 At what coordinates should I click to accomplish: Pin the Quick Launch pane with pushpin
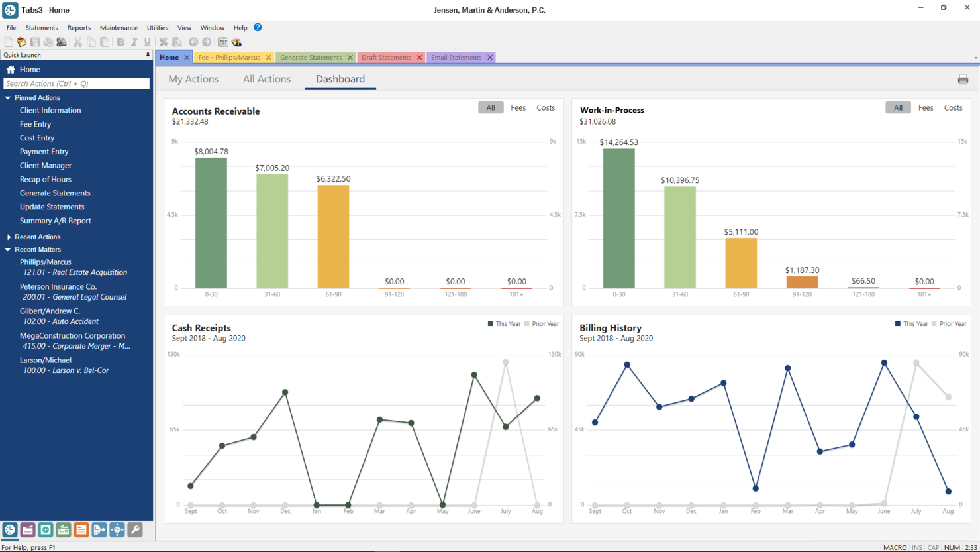coord(148,55)
